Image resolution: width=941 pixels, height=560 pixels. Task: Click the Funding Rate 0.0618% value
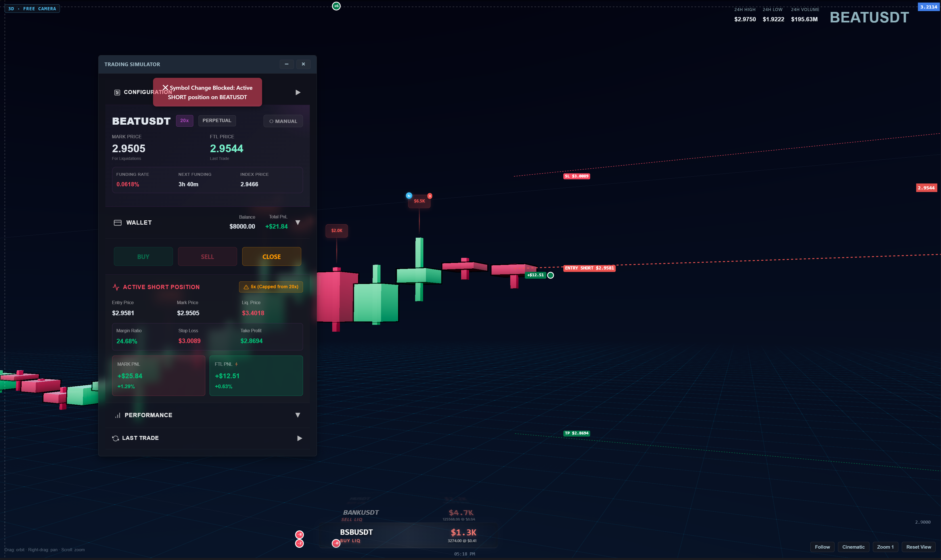point(127,185)
